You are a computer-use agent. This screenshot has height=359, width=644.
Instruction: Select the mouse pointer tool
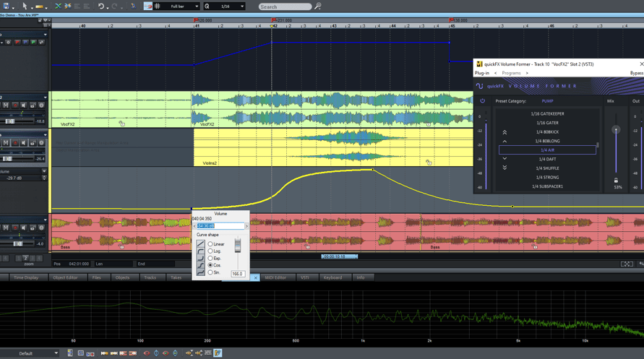[25, 7]
